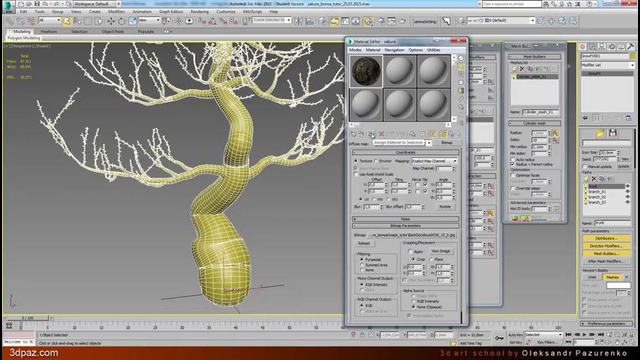
Task: Click the View Image button
Action: [441, 251]
